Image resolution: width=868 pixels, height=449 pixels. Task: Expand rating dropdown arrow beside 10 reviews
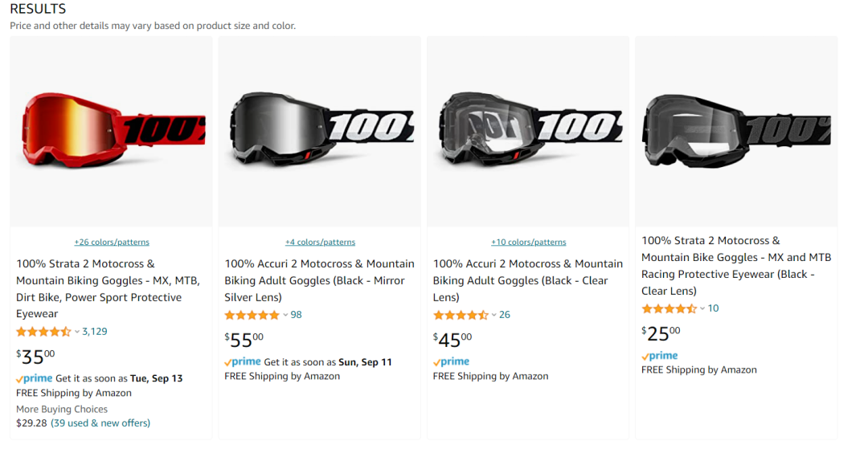pos(702,308)
